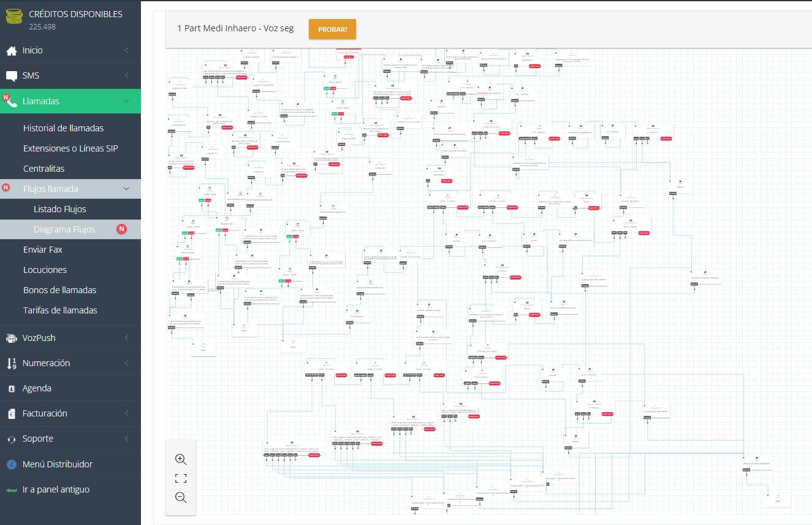Expand the VozPush menu chevron

(126, 338)
